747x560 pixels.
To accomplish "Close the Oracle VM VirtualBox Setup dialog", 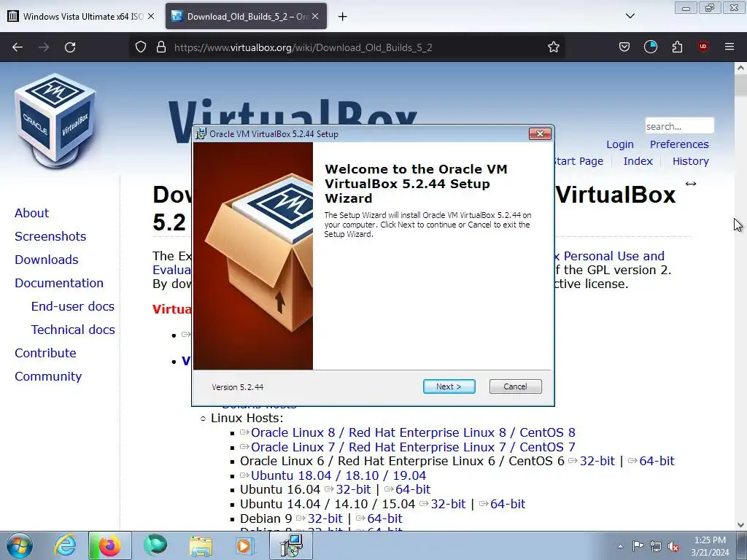I will pyautogui.click(x=540, y=134).
